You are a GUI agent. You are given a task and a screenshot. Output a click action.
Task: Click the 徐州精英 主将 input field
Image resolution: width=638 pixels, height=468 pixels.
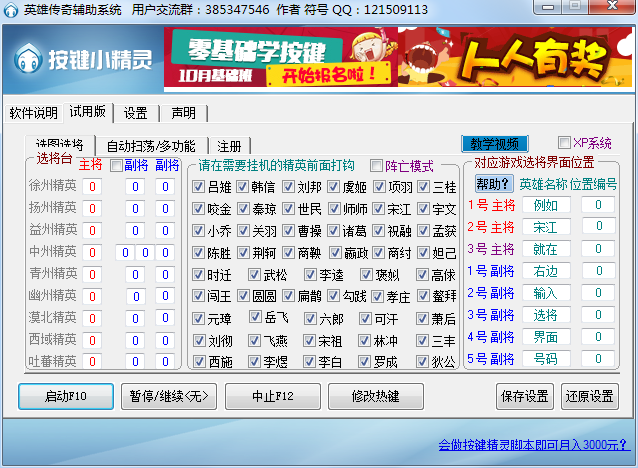92,187
